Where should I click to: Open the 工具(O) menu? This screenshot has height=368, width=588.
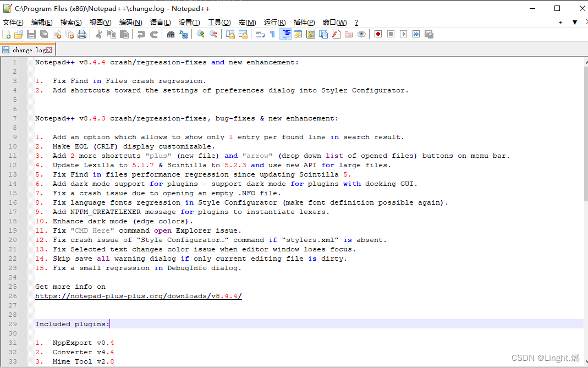[x=219, y=23]
